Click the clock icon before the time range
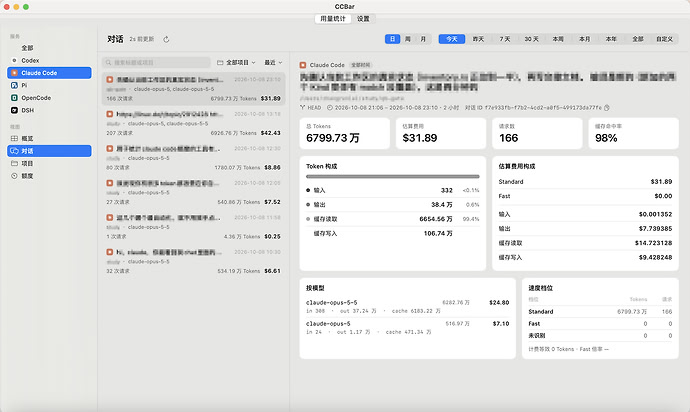 point(330,107)
